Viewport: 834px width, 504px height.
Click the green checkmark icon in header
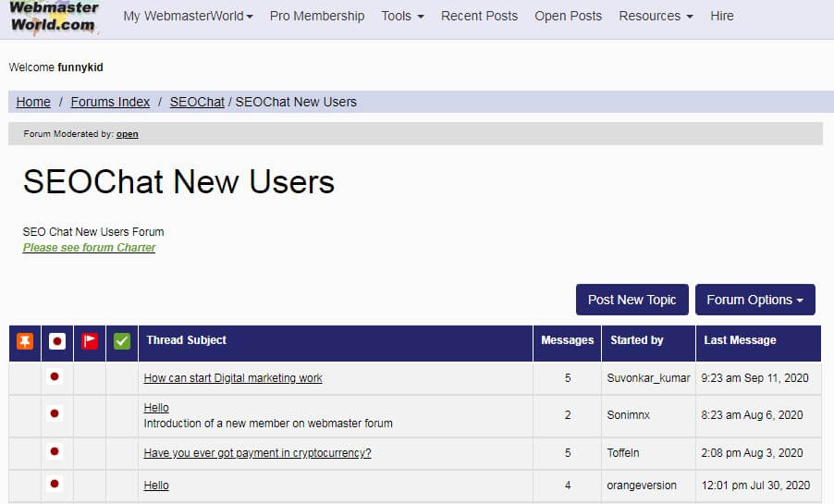pos(122,340)
